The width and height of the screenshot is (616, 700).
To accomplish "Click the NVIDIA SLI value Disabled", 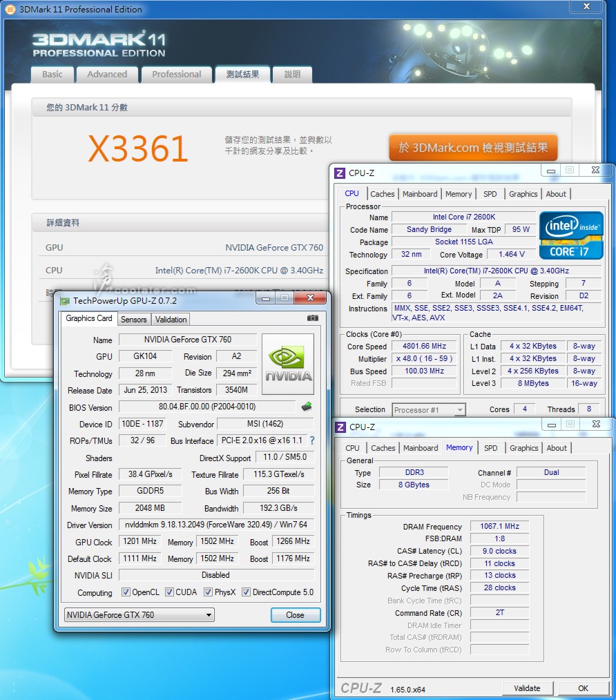I will point(216,575).
